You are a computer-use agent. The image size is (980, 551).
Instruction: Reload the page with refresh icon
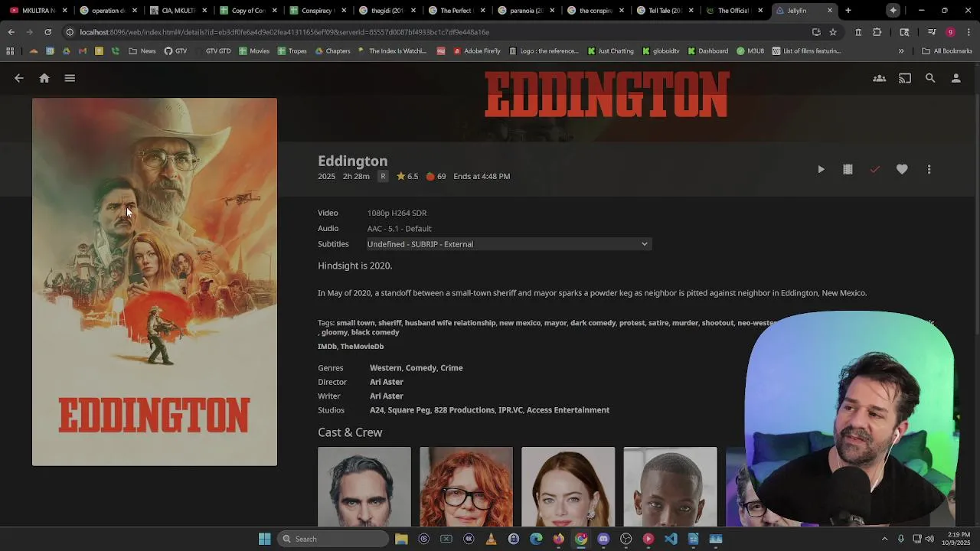[47, 32]
